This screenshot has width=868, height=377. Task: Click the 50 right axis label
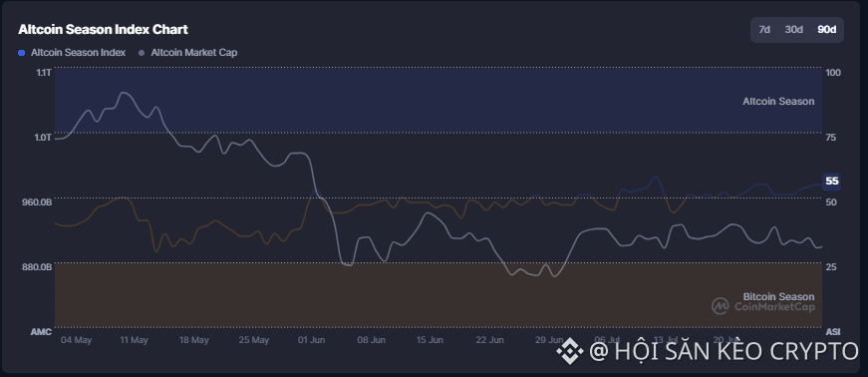point(831,202)
